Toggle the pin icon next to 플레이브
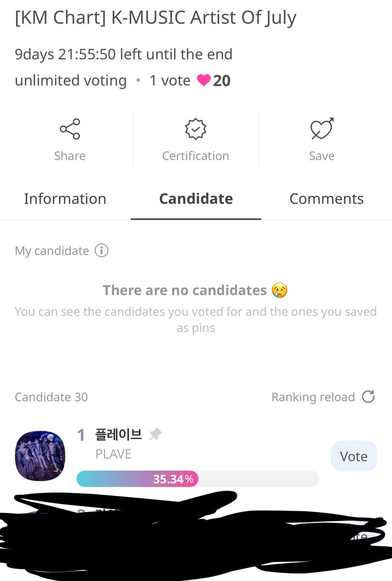392x581 pixels. [x=155, y=434]
